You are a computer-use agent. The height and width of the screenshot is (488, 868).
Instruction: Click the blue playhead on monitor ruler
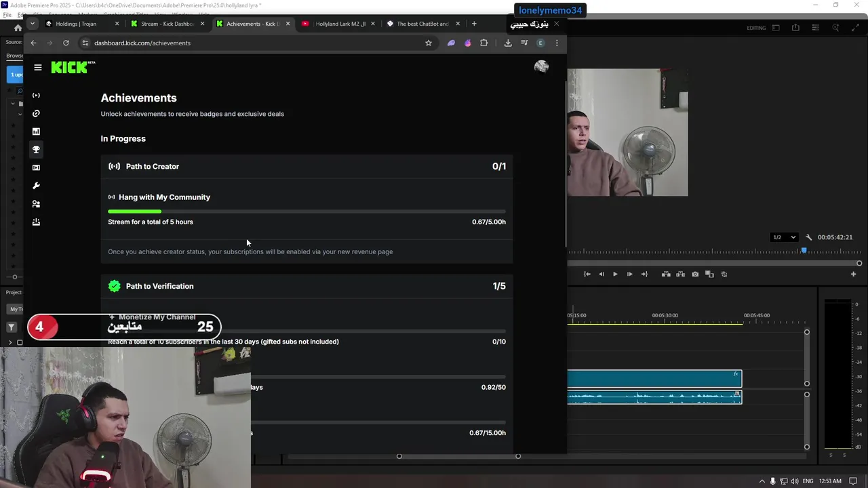tap(804, 251)
